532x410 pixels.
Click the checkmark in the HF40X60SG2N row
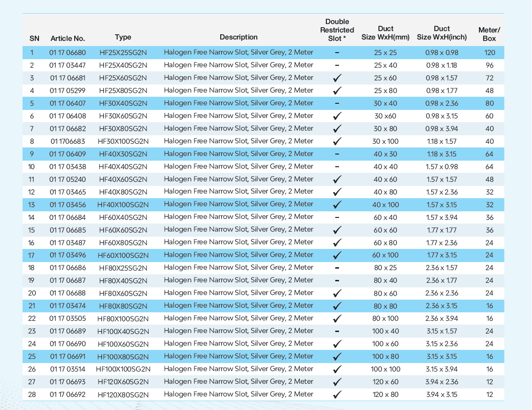point(337,179)
